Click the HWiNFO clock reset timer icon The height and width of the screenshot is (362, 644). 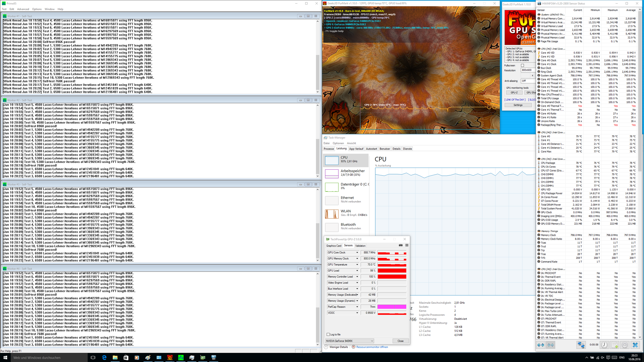pos(604,345)
